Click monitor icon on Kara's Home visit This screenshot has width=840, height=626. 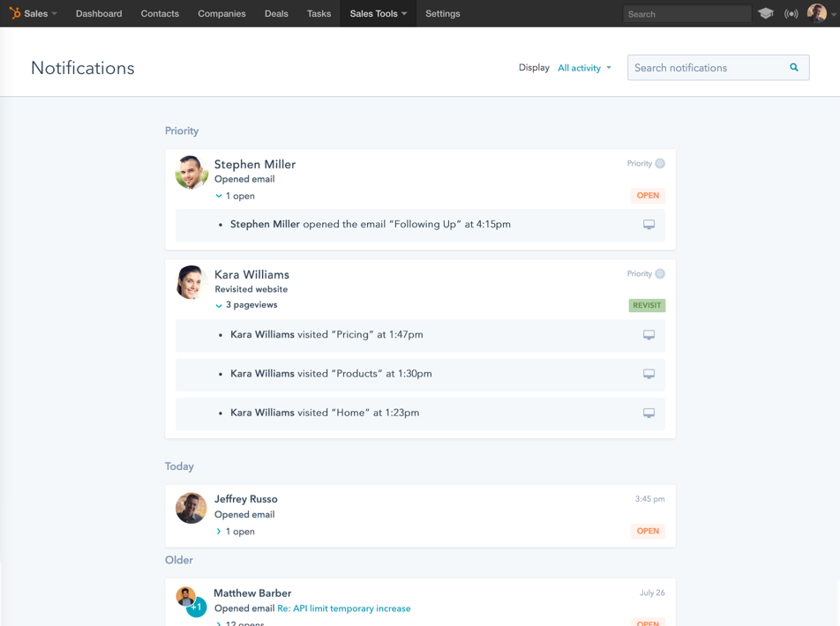tap(649, 413)
